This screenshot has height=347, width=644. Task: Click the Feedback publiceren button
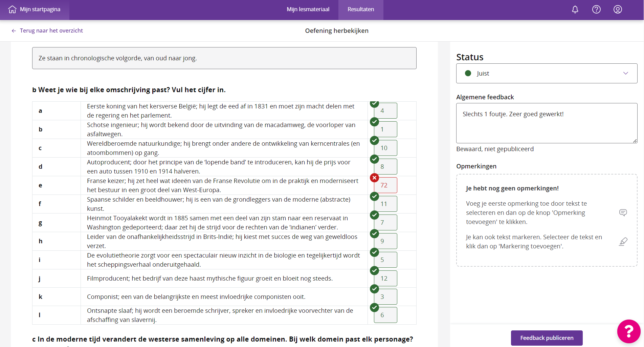[547, 338]
